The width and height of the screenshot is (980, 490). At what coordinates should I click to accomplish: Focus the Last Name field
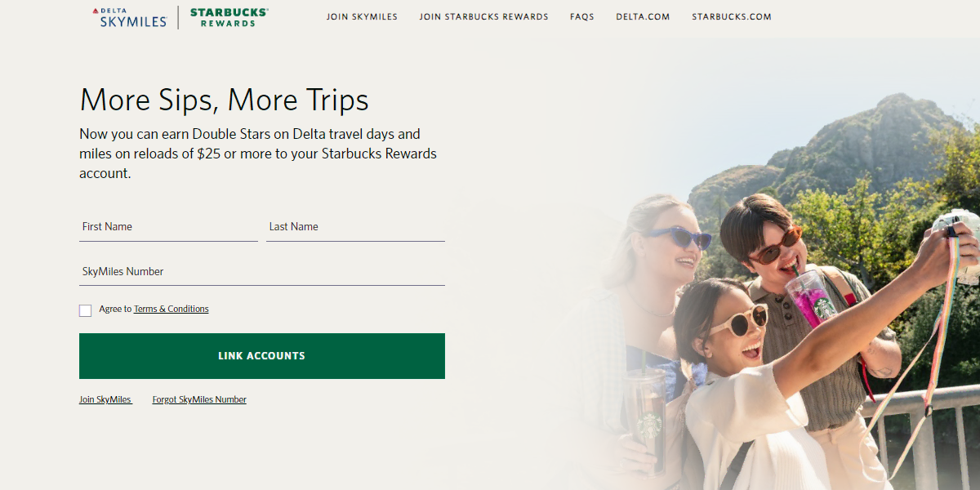click(x=355, y=227)
